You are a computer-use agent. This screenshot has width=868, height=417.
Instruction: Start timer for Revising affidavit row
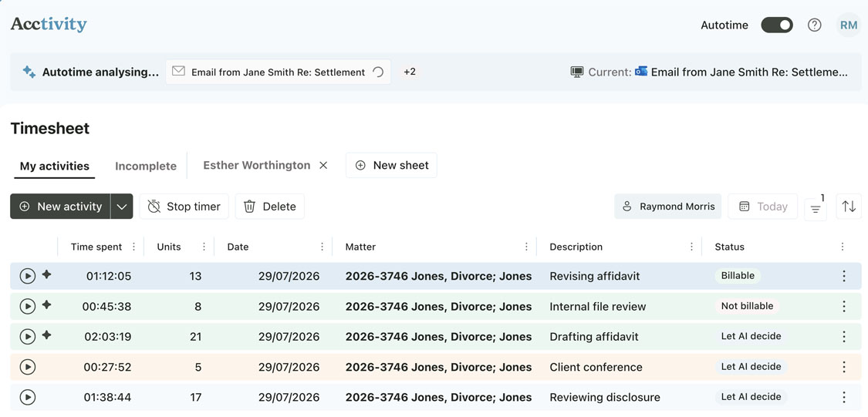pos(28,276)
